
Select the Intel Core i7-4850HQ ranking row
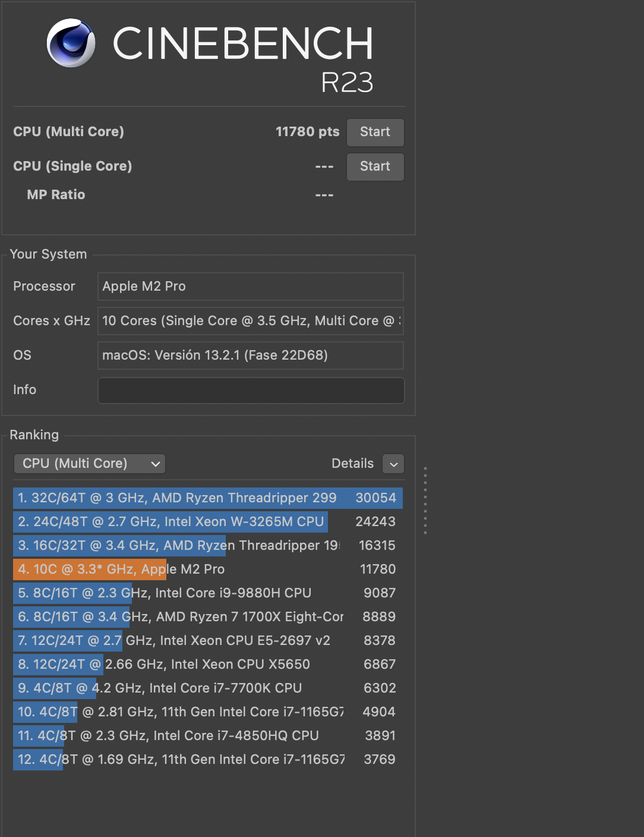pyautogui.click(x=208, y=736)
